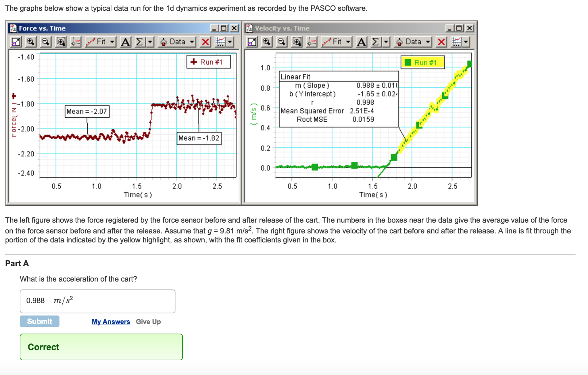Click the red X remove icon on Velocity graph
Viewport: 588px width, 375px height.
pyautogui.click(x=441, y=42)
